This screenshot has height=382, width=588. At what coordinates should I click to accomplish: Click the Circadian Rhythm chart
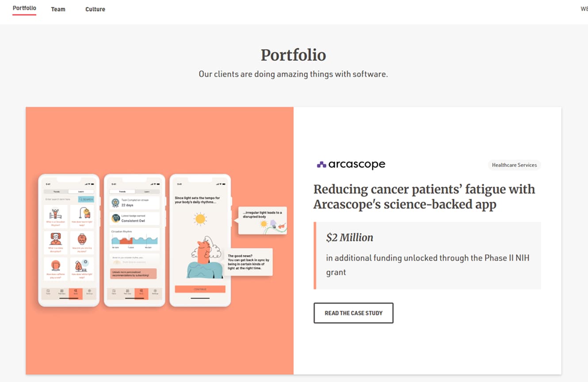(134, 240)
